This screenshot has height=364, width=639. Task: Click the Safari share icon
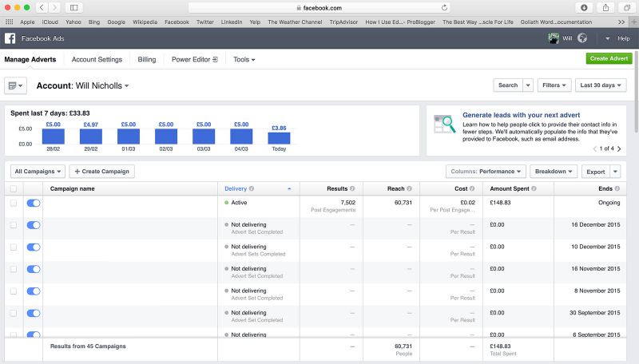pos(605,7)
